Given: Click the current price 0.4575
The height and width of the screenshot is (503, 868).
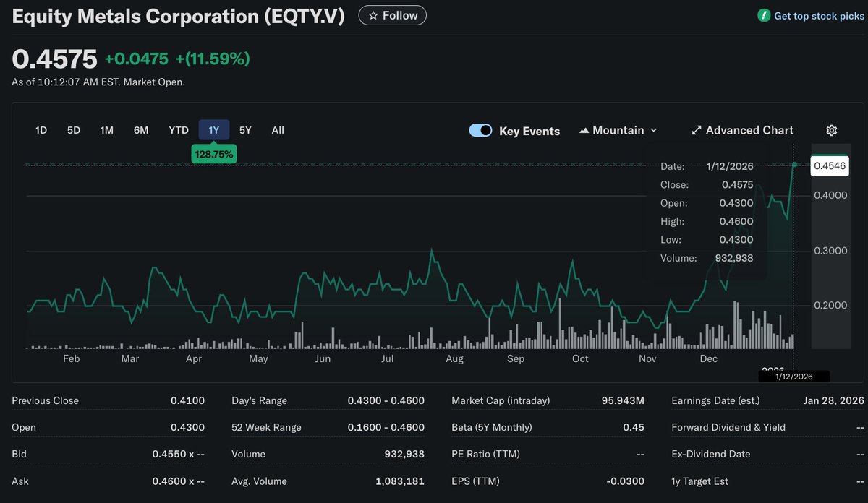Looking at the screenshot, I should (x=54, y=59).
